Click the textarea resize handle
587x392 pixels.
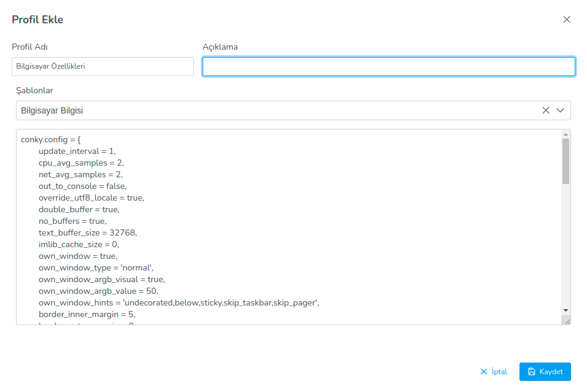566,320
